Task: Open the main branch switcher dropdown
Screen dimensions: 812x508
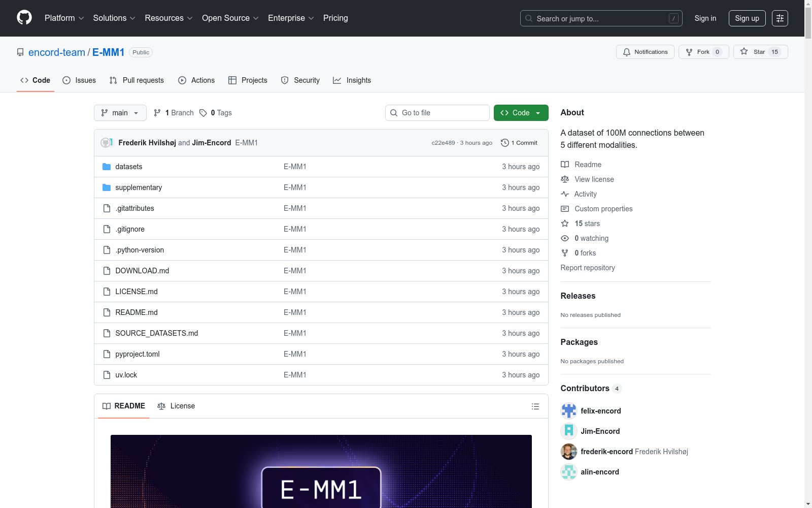Action: (x=120, y=113)
